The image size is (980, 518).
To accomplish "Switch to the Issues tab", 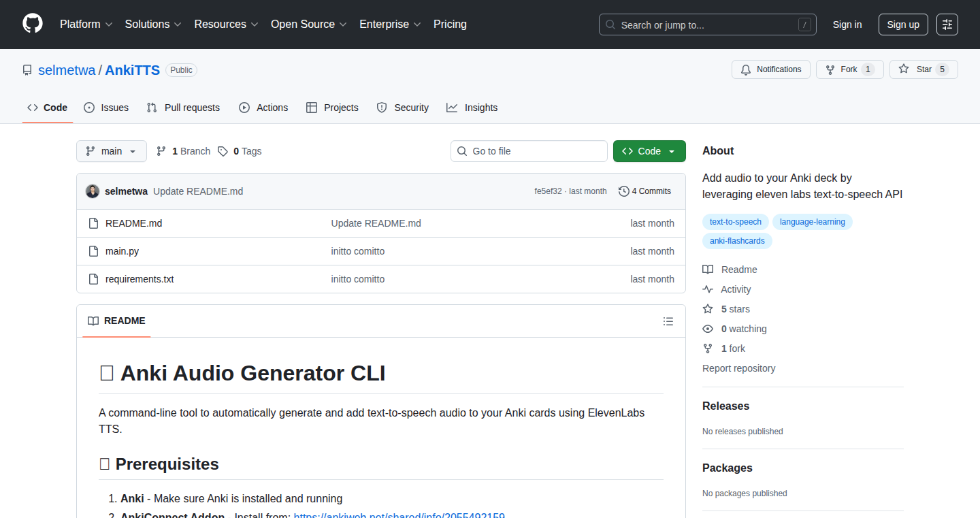I will coord(106,108).
